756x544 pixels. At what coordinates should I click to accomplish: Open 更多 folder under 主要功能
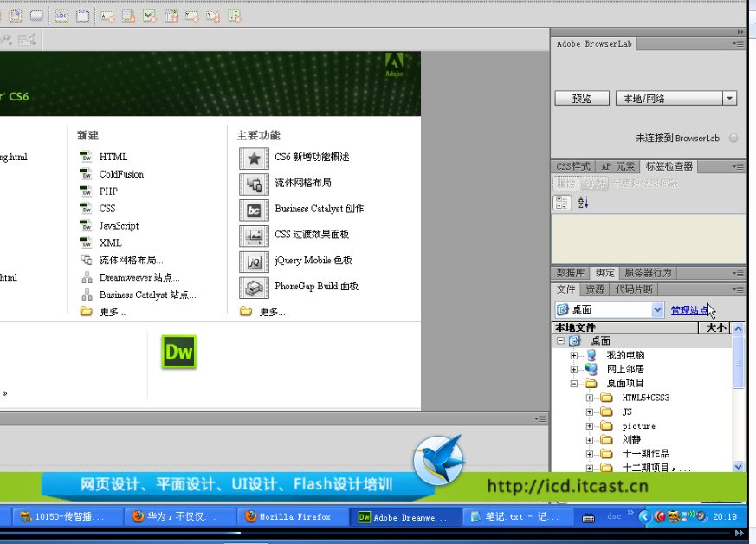pyautogui.click(x=246, y=312)
